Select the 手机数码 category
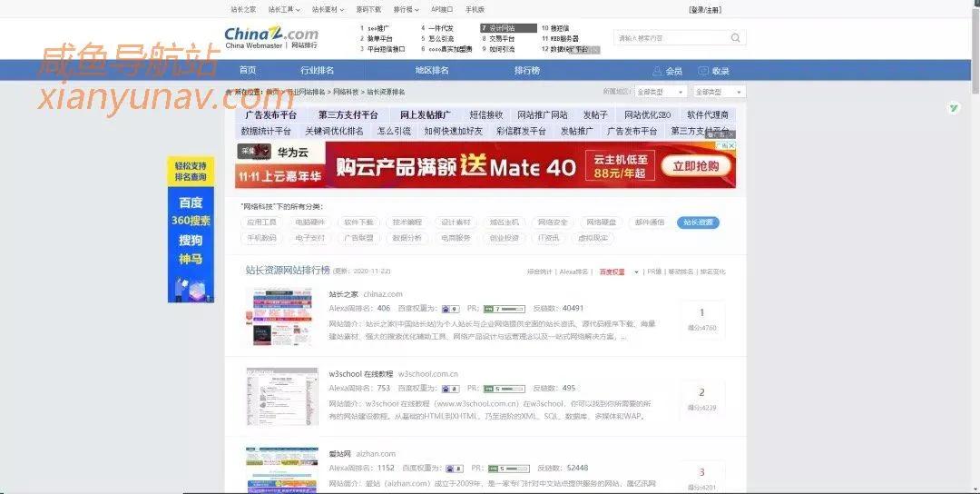980x494 pixels. (261, 238)
